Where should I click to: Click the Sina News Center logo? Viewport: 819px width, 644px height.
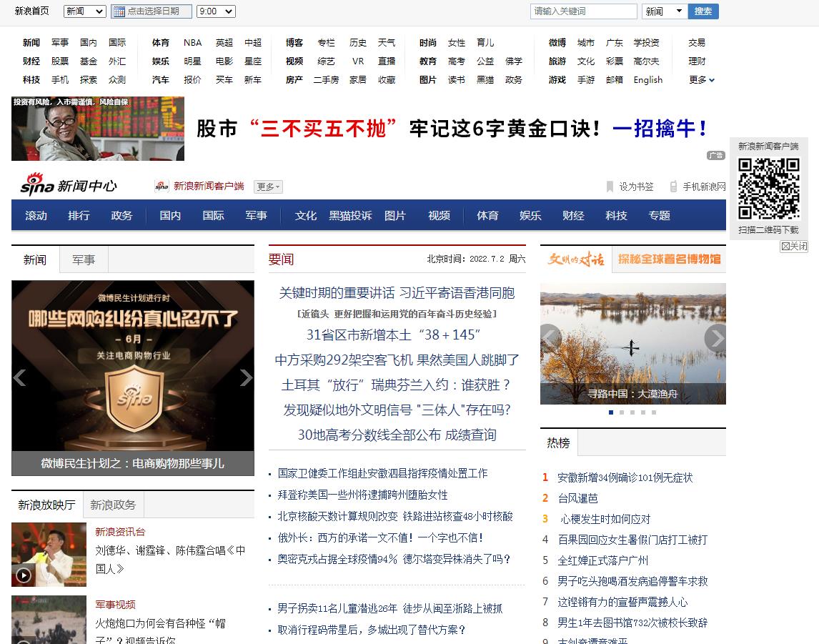(69, 185)
